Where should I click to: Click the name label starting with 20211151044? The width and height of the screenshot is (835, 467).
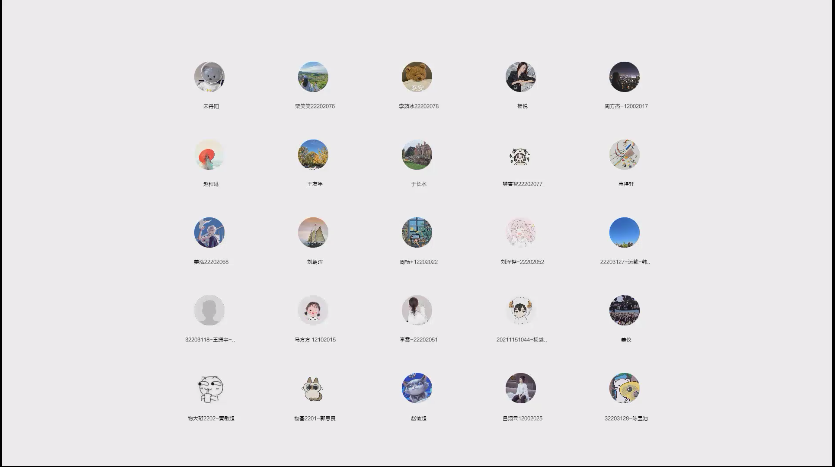tap(521, 340)
